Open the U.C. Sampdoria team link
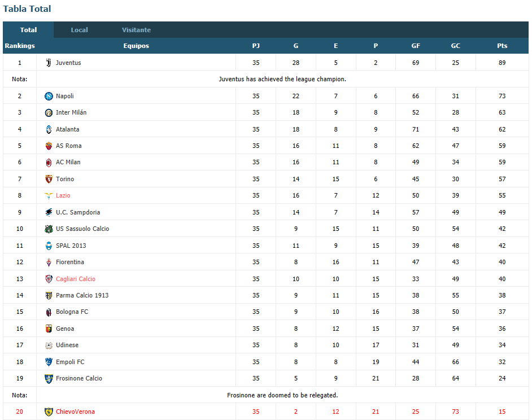The image size is (532, 420). coord(78,212)
